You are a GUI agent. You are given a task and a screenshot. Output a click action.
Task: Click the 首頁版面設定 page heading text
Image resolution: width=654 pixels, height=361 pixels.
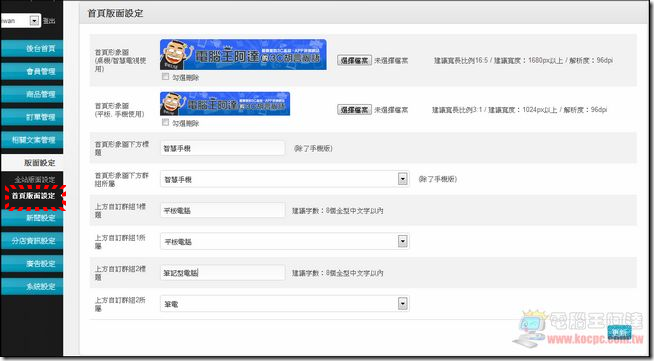click(x=115, y=13)
